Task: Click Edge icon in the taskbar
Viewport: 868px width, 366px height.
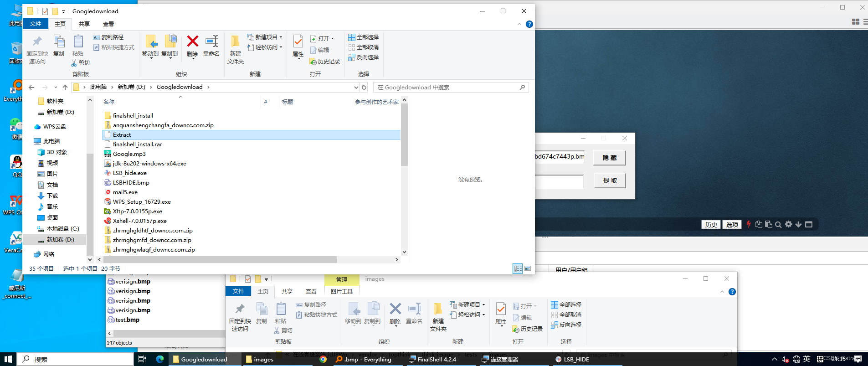Action: (160, 359)
